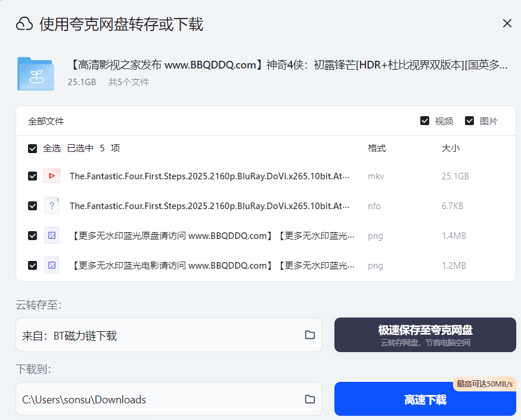
Task: Browse folder icon for Downloads path
Action: click(x=309, y=399)
